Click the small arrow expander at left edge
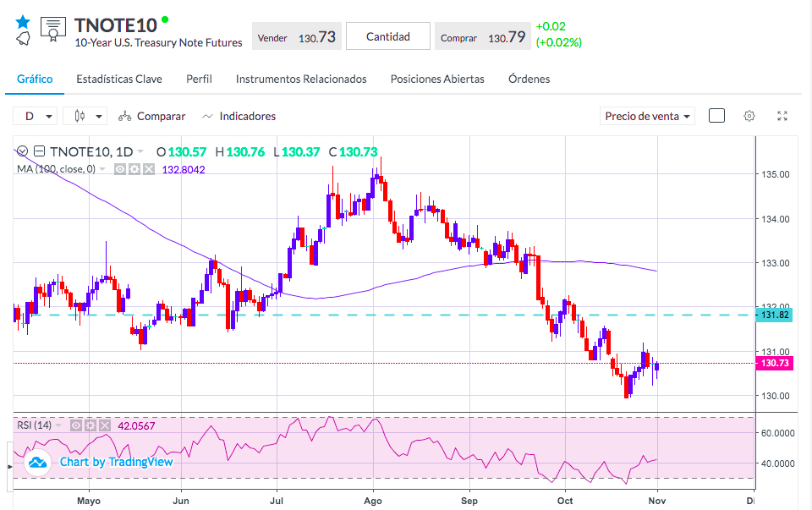Screen dimensions: 812x510 [9, 467]
